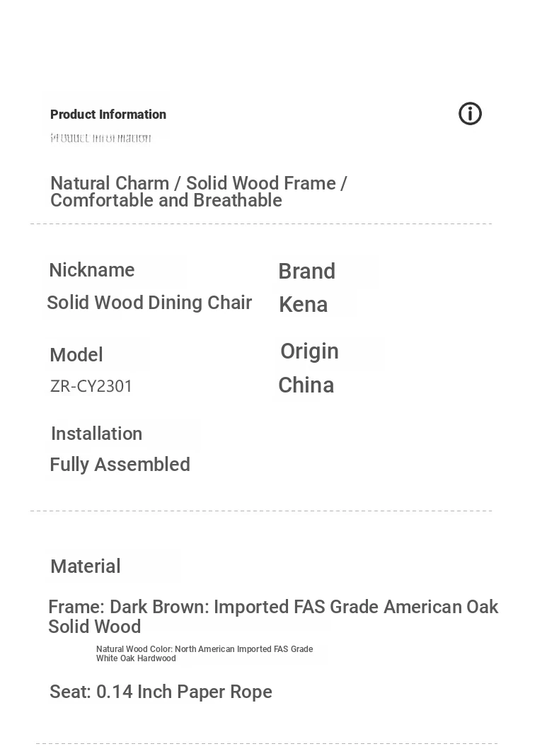This screenshot has width=559, height=756.
Task: Click the Fully Assembled text
Action: click(120, 465)
